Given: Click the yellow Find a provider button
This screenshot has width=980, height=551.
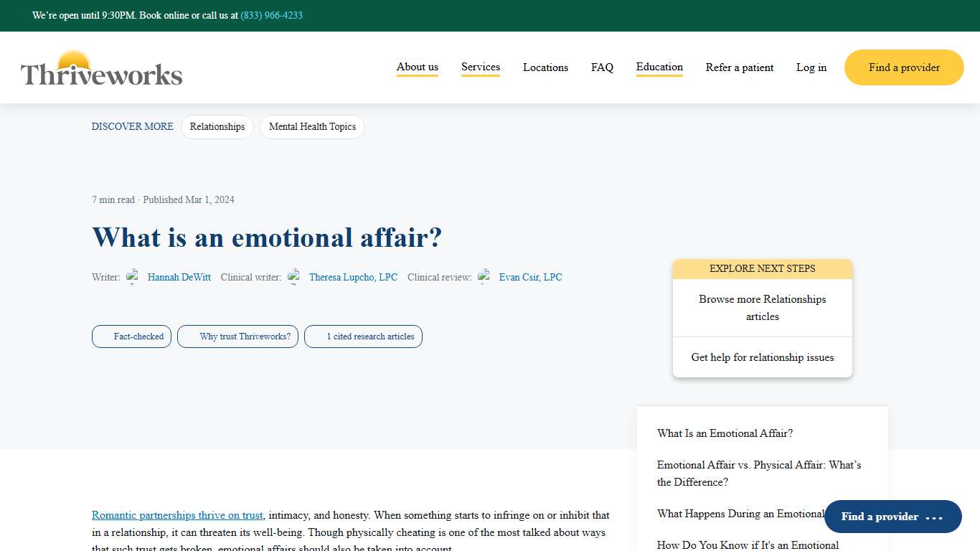Looking at the screenshot, I should pos(903,67).
